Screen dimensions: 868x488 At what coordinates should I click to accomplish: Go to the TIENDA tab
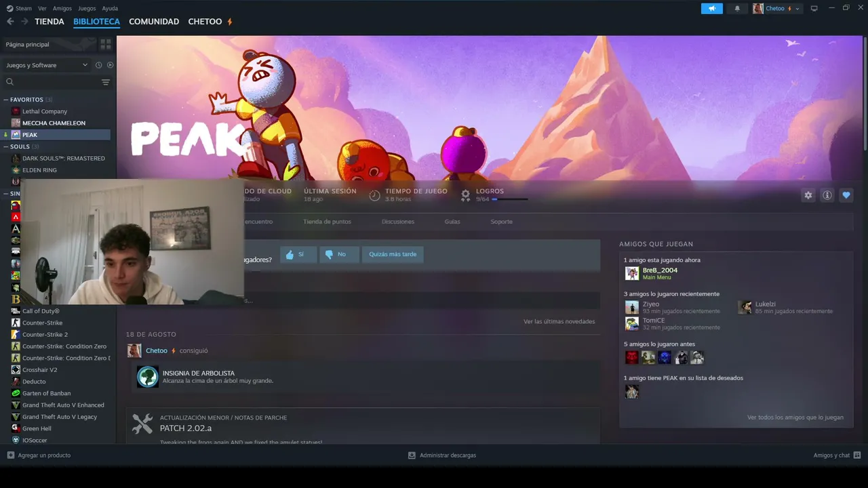point(50,22)
